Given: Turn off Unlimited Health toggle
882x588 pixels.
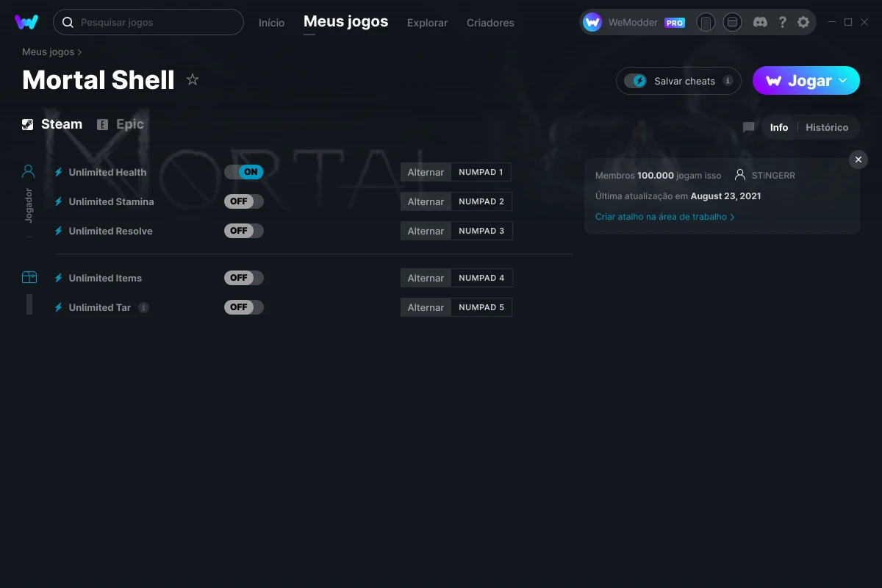Looking at the screenshot, I should (x=244, y=172).
